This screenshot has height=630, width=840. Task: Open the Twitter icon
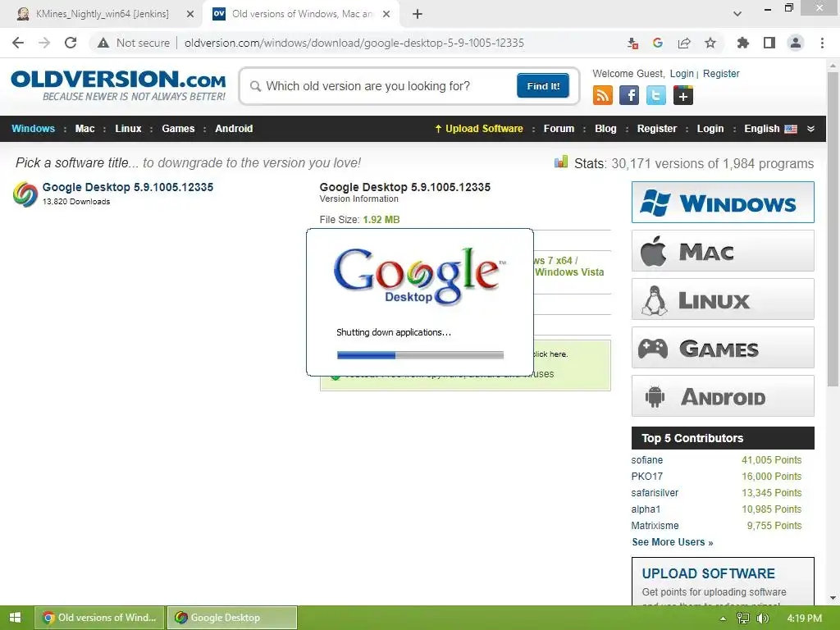(x=655, y=95)
